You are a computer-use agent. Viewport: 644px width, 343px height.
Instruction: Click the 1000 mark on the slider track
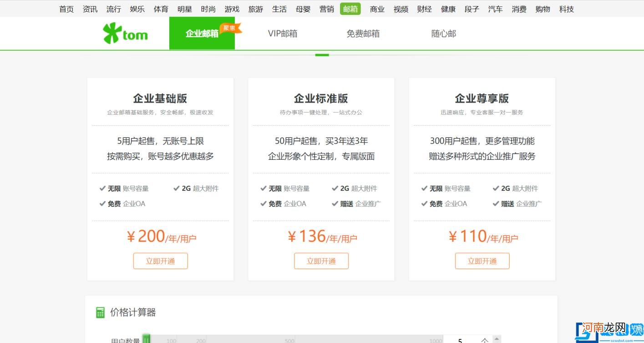[x=436, y=341]
